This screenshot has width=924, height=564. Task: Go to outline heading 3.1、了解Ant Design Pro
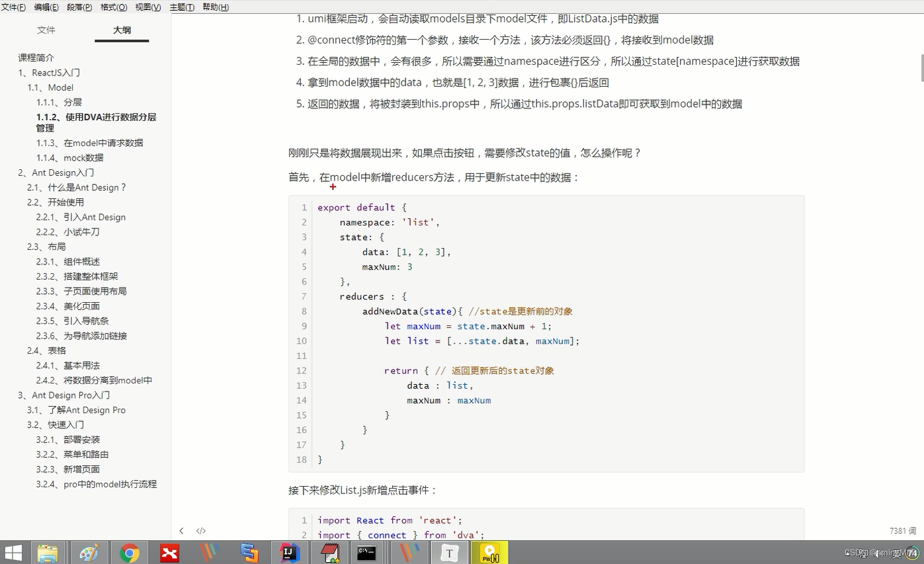tap(76, 410)
